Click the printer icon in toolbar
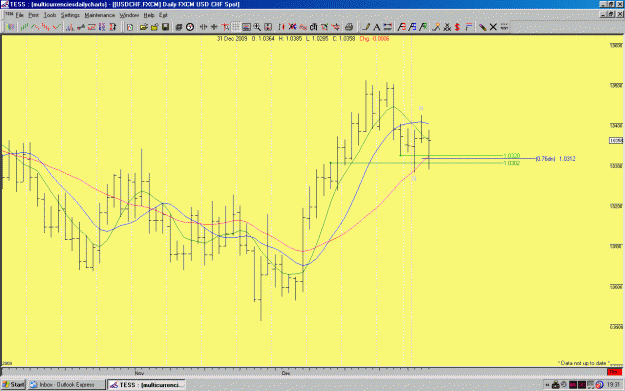Image resolution: width=625 pixels, height=391 pixels. coord(349,27)
